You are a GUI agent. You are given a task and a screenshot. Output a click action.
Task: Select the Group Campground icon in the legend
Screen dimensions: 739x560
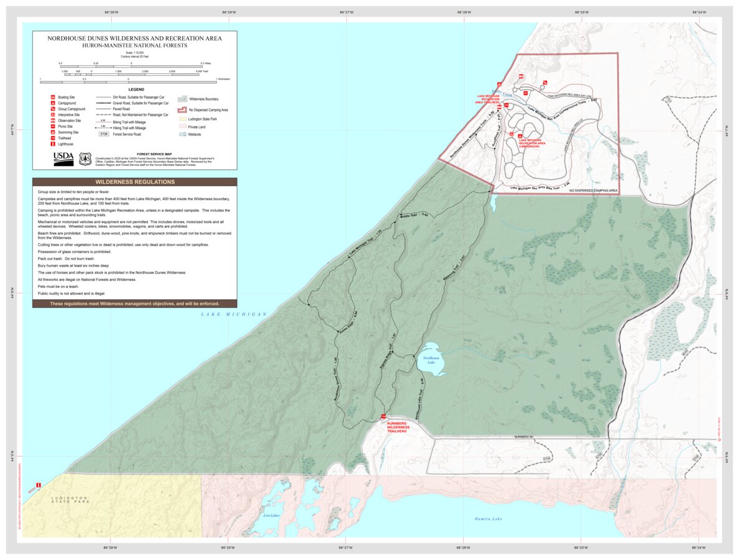click(53, 109)
